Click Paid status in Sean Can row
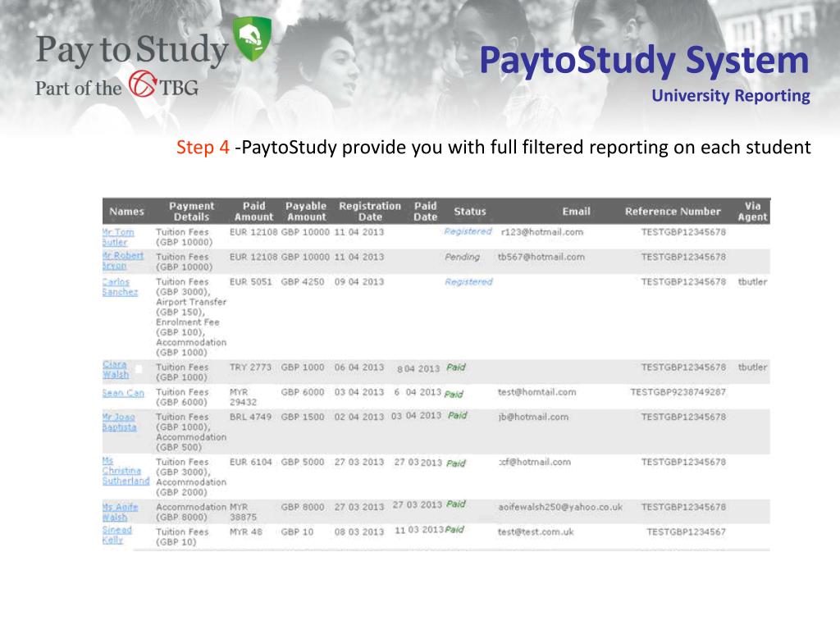The height and width of the screenshot is (630, 840). (x=453, y=394)
